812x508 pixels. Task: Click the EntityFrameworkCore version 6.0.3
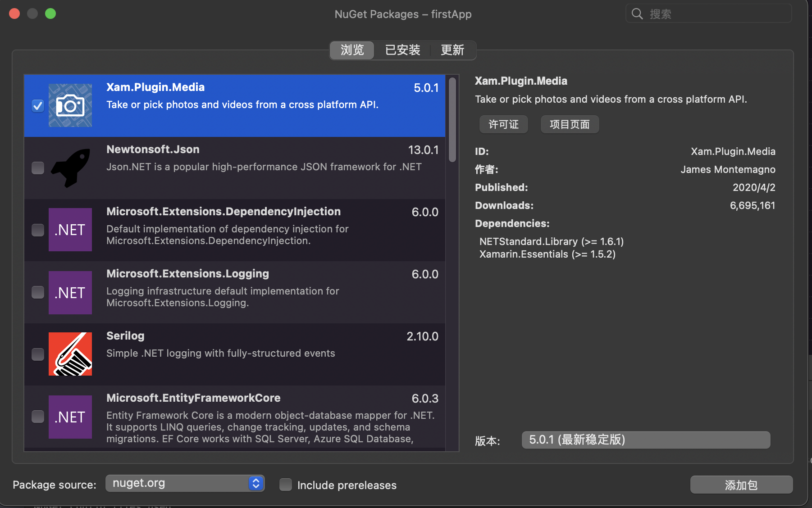pos(425,399)
